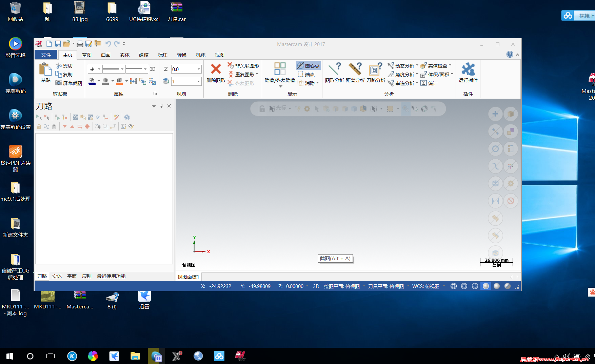Select the 距离分析 distance analysis tool
The width and height of the screenshot is (595, 364).
(355, 73)
